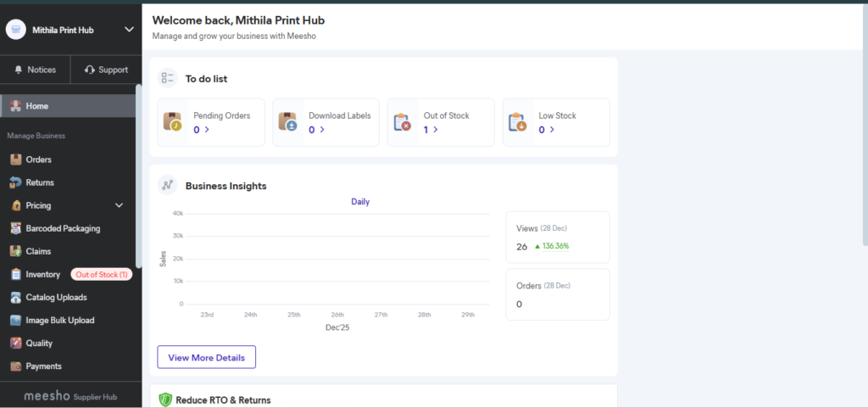Click the Claims icon in the sidebar
Screen dimensions: 868x408
coord(15,251)
